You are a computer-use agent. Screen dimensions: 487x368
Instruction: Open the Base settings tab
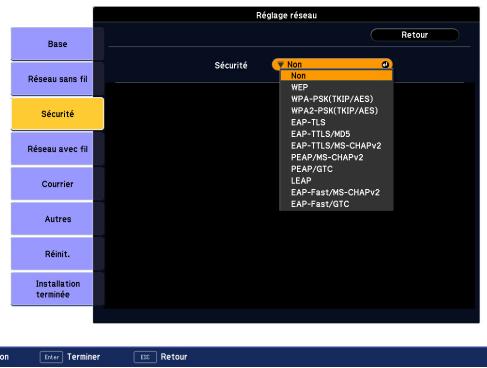pyautogui.click(x=52, y=44)
